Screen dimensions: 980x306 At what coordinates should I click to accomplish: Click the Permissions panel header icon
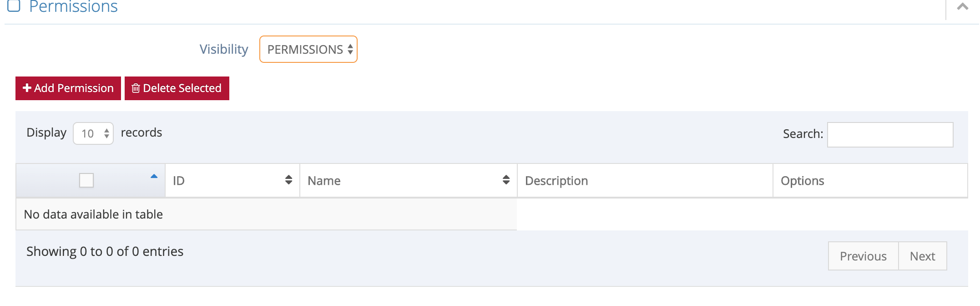click(14, 5)
